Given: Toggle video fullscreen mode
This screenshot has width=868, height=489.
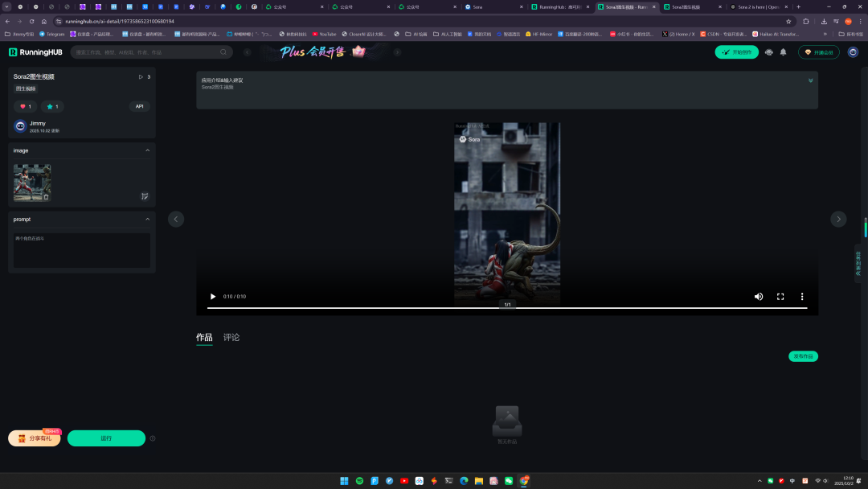Looking at the screenshot, I should click(780, 296).
